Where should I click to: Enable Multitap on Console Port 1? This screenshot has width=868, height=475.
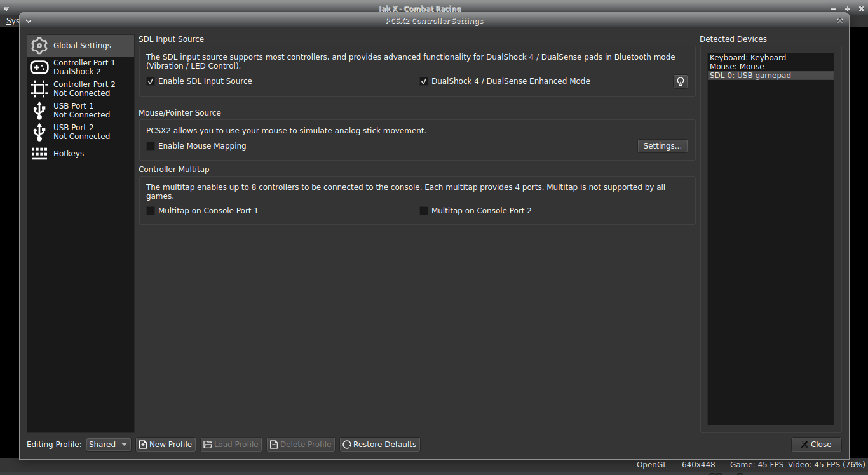point(150,210)
